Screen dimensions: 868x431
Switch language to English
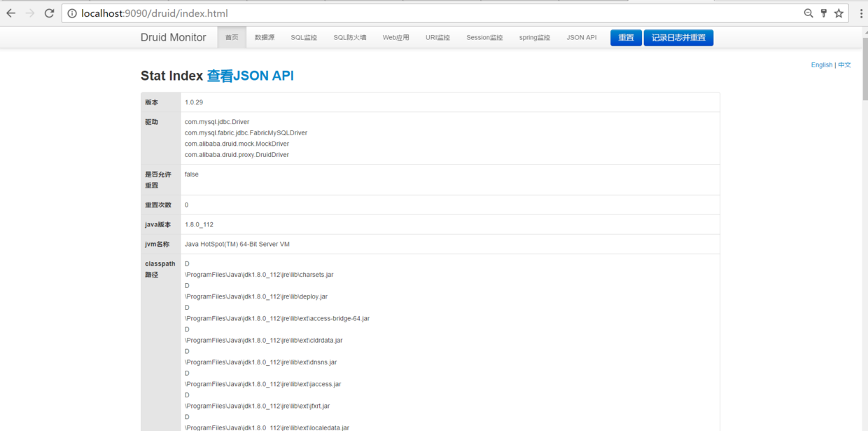click(x=822, y=64)
